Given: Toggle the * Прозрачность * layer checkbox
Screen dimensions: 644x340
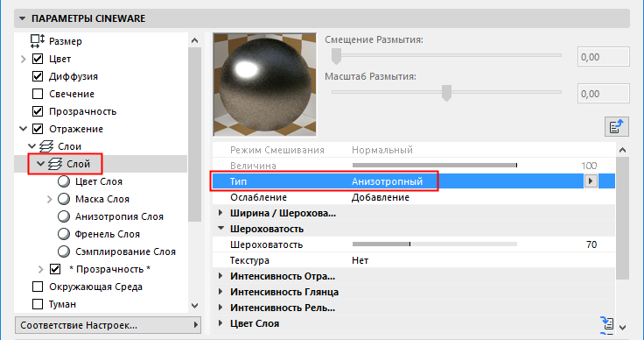Looking at the screenshot, I should tap(55, 269).
